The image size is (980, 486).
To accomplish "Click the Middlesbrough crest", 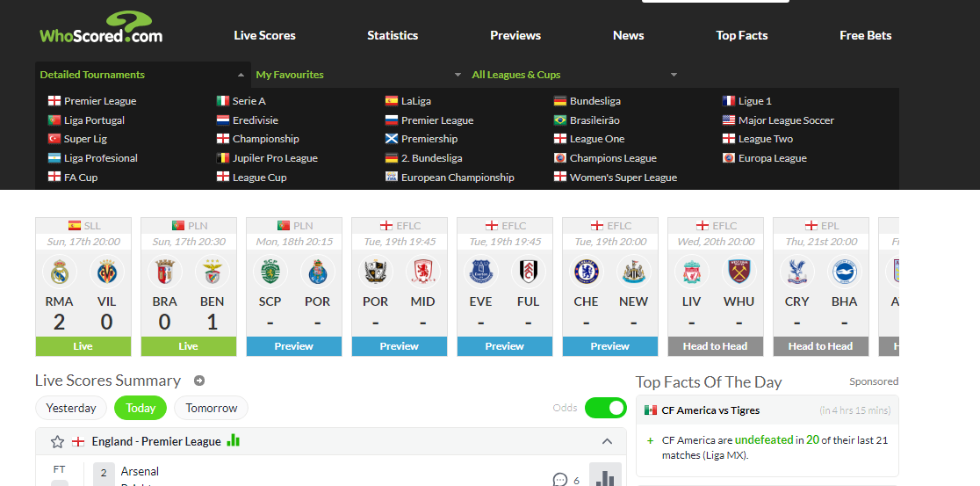I will (423, 272).
